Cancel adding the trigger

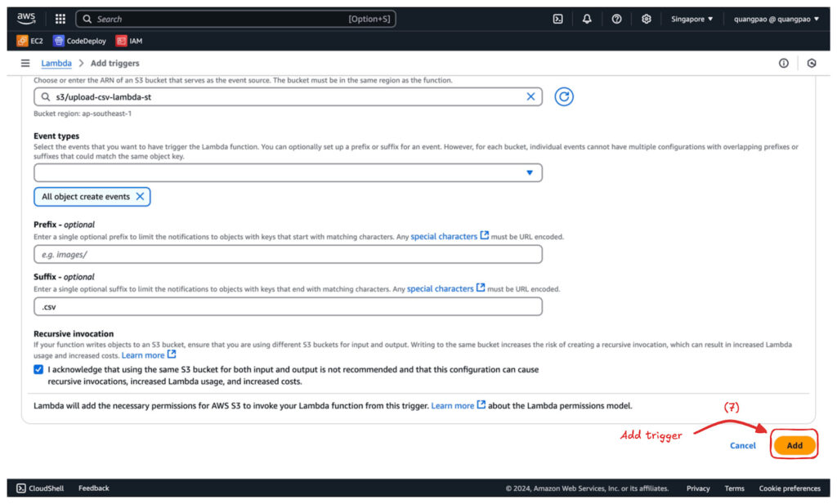742,445
